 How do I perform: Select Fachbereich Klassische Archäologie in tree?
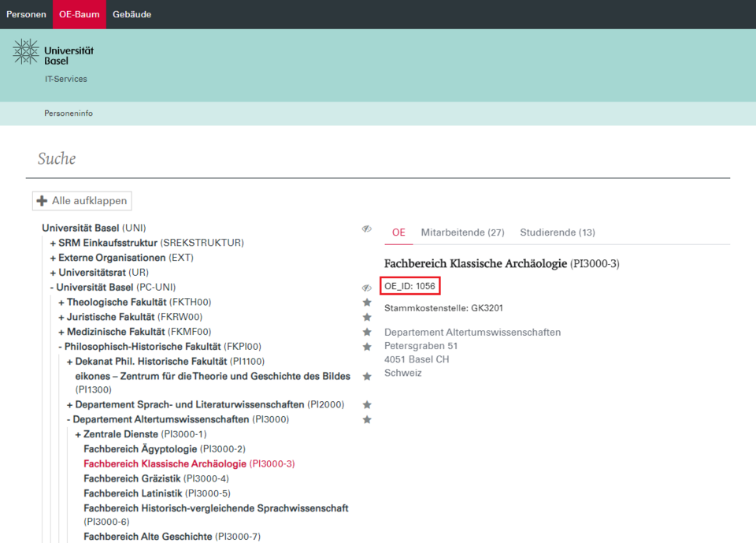(x=189, y=464)
